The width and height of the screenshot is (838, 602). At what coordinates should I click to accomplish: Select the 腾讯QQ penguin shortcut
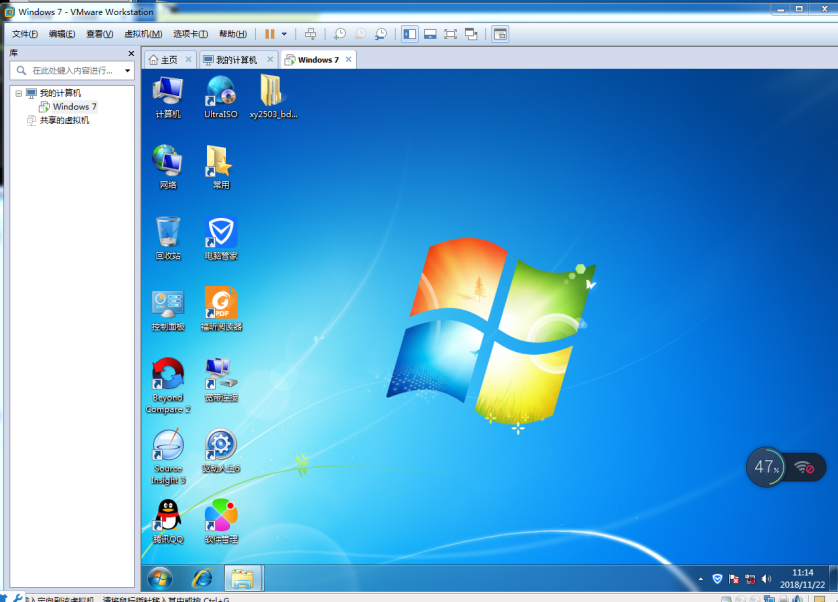click(x=168, y=522)
